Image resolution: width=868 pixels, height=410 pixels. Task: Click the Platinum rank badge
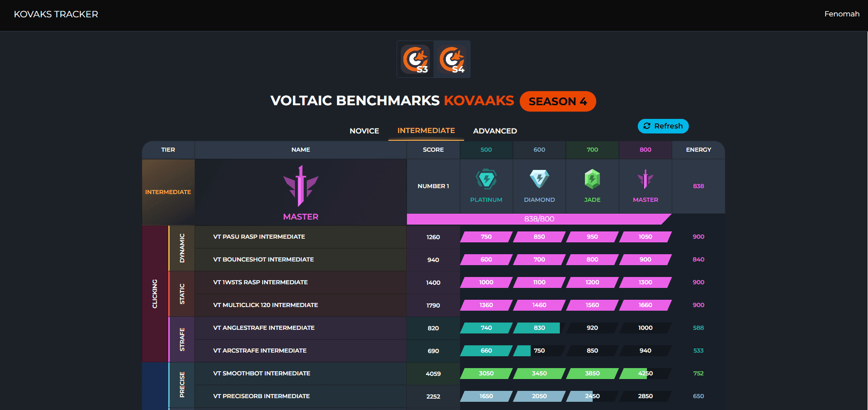tap(486, 179)
